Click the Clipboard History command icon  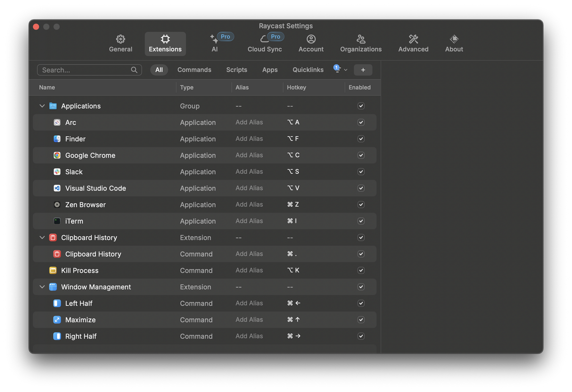pyautogui.click(x=57, y=254)
